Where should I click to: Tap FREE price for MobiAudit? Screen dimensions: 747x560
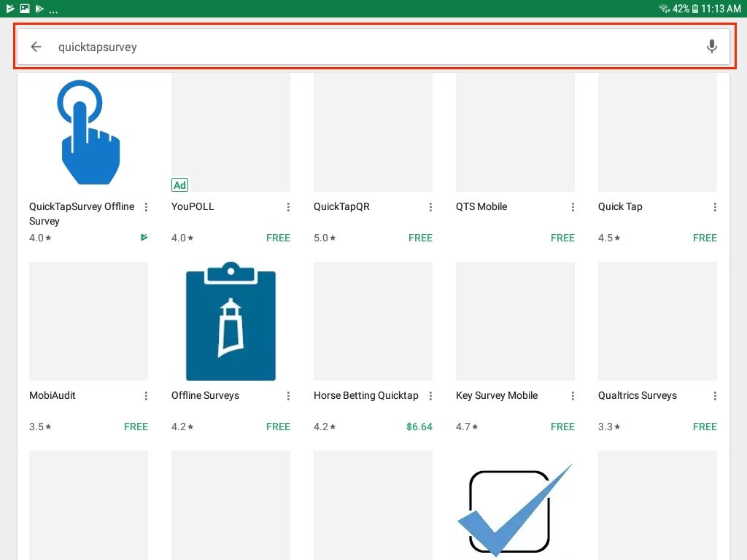pos(136,427)
